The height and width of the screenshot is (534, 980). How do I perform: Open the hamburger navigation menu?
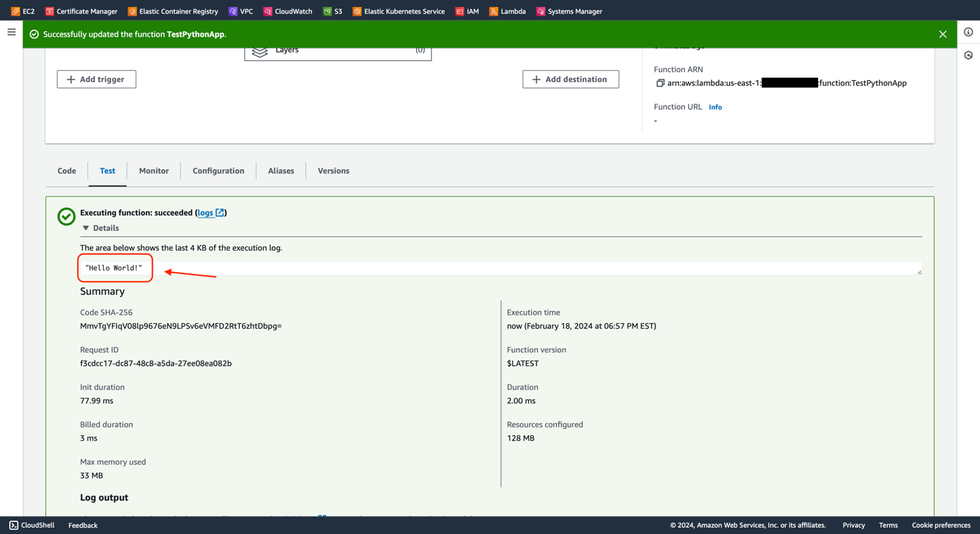click(11, 32)
